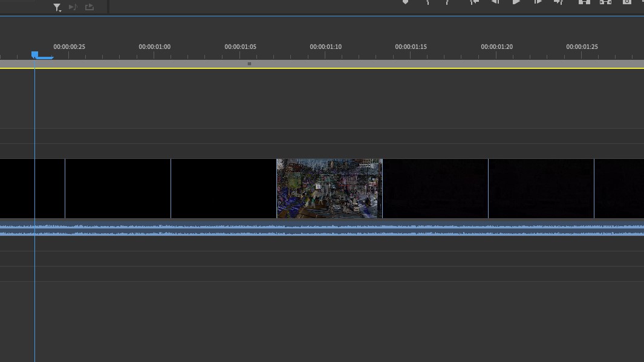Step back one frame

pyautogui.click(x=495, y=2)
